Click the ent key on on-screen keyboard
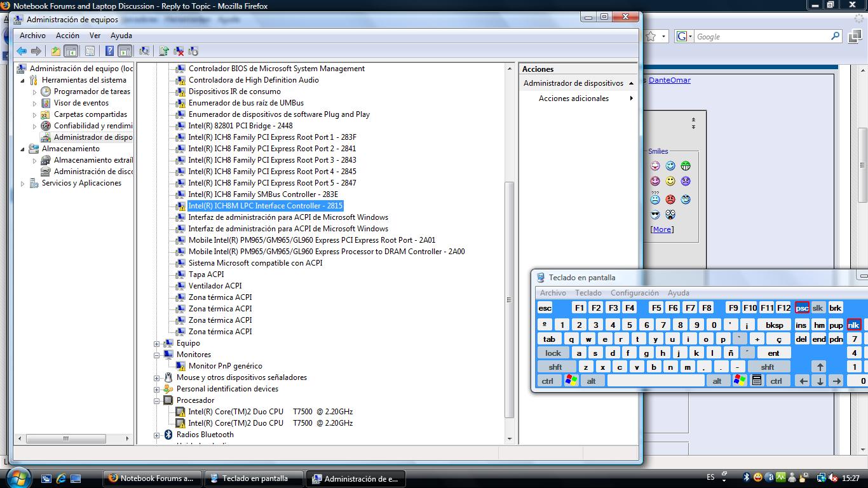Viewport: 868px width, 488px height. click(x=774, y=353)
